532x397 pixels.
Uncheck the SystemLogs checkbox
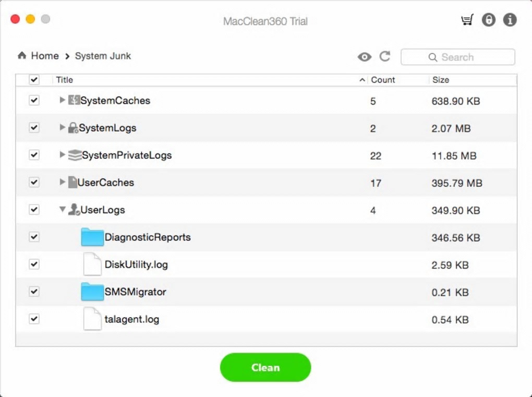(34, 128)
